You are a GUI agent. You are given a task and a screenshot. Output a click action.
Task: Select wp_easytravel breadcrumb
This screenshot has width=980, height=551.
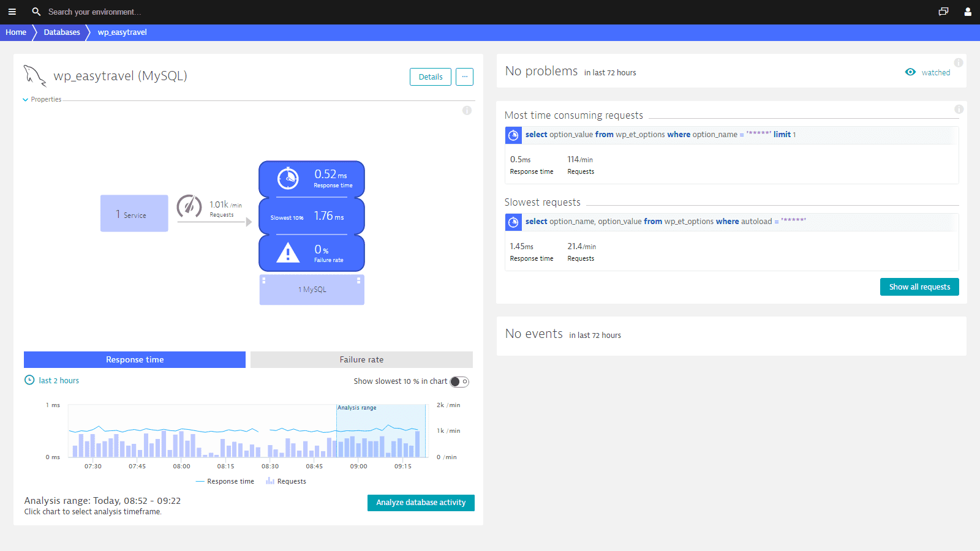(122, 32)
